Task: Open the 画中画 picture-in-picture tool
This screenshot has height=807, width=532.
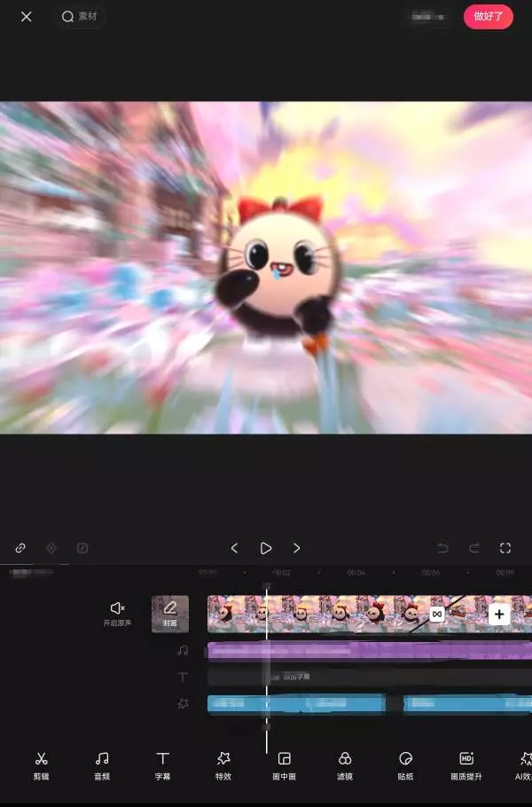Action: point(284,766)
